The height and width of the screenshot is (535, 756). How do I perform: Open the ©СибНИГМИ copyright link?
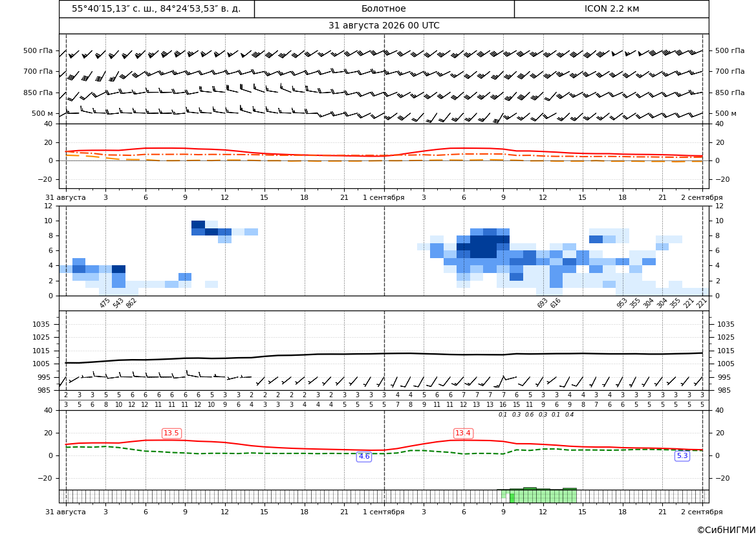point(726,530)
